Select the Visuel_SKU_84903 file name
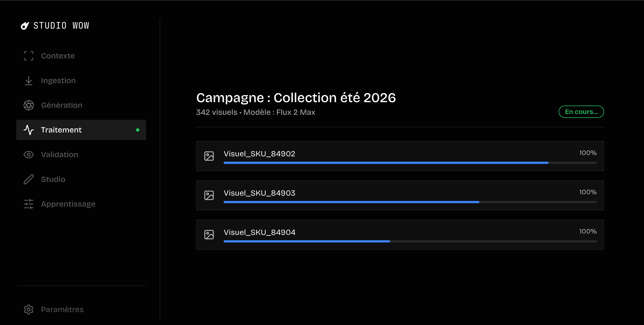Image resolution: width=644 pixels, height=325 pixels. pos(259,193)
